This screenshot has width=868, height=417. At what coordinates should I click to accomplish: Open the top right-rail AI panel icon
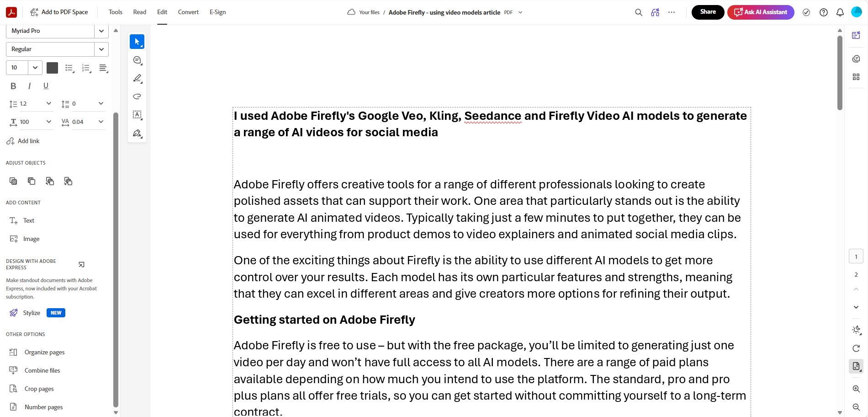pyautogui.click(x=856, y=35)
